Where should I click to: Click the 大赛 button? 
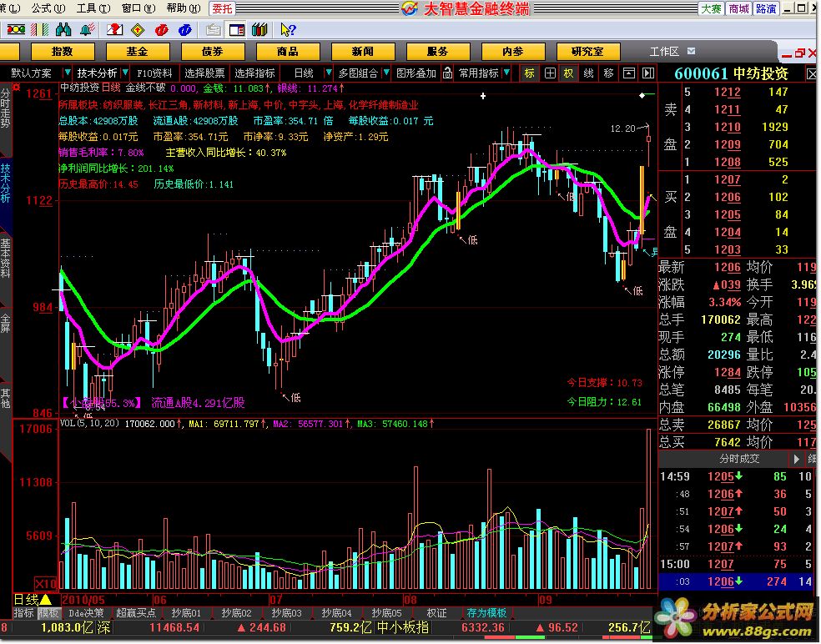click(711, 8)
